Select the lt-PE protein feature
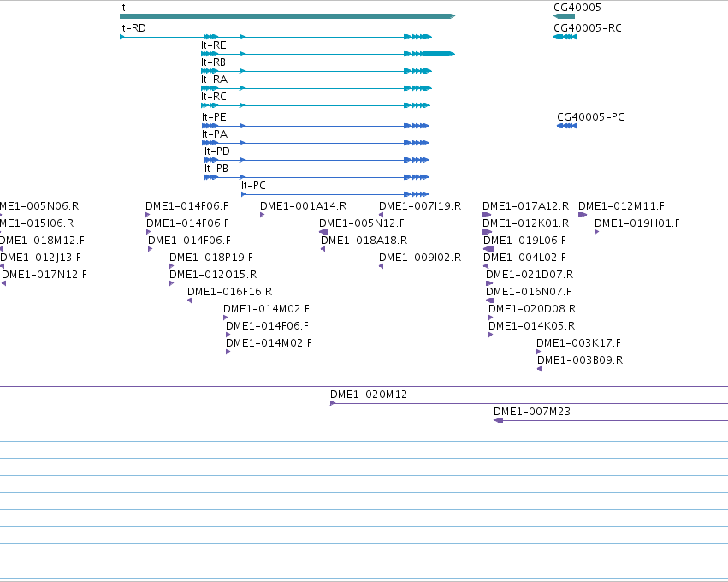This screenshot has width=728, height=582. click(316, 126)
